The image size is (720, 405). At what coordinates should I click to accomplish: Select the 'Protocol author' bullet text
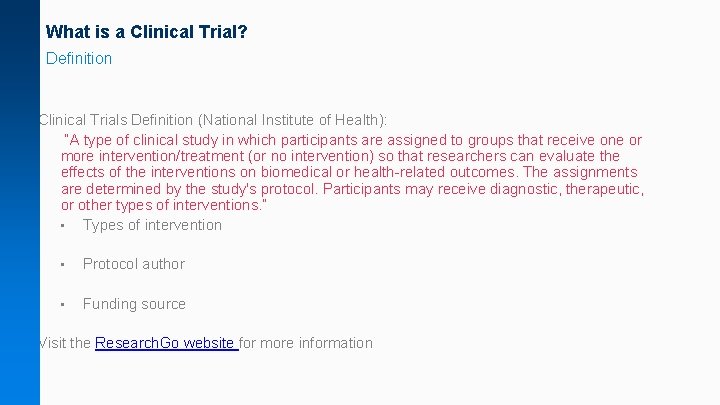[134, 264]
